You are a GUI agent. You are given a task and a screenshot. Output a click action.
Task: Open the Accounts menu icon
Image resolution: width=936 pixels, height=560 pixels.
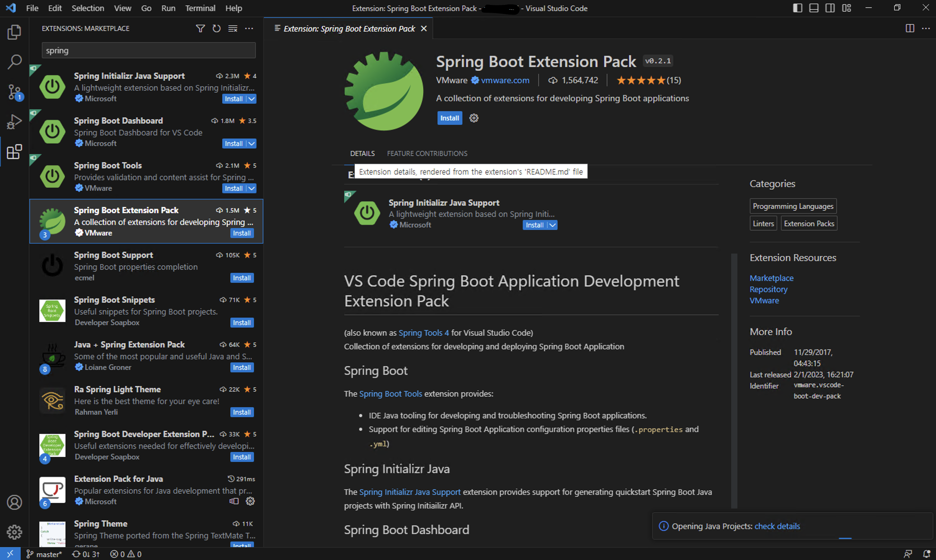(14, 502)
